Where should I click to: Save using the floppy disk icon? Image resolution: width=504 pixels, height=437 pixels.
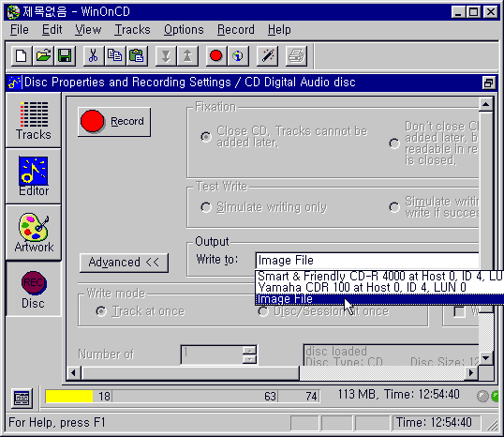tap(65, 56)
